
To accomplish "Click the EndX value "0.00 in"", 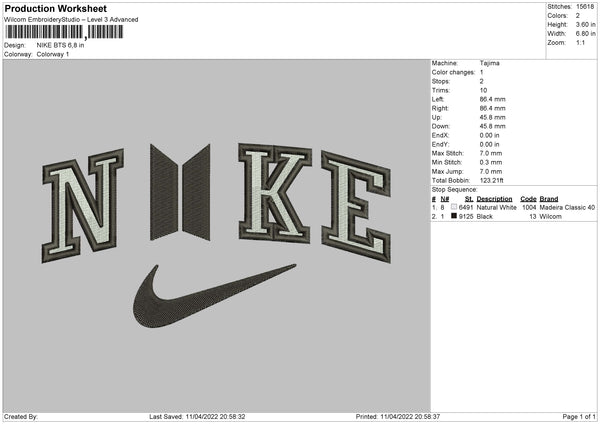I will click(x=489, y=135).
